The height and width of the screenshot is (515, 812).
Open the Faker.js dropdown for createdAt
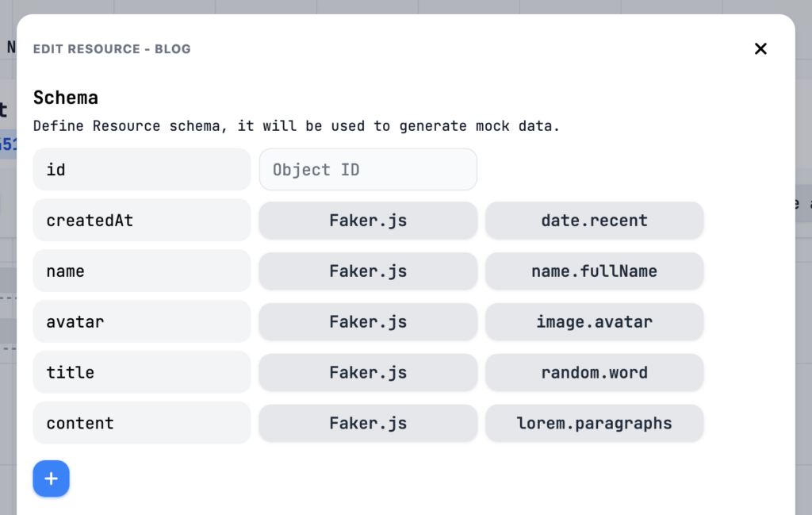tap(367, 220)
